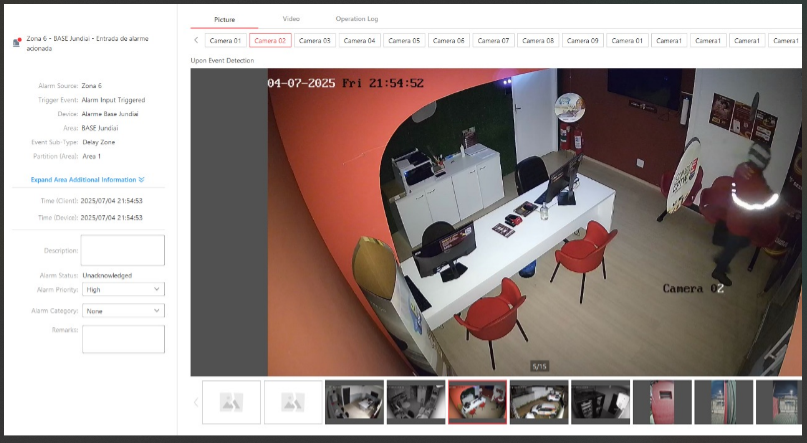Switch to the Video tab
The height and width of the screenshot is (443, 807).
click(x=291, y=19)
